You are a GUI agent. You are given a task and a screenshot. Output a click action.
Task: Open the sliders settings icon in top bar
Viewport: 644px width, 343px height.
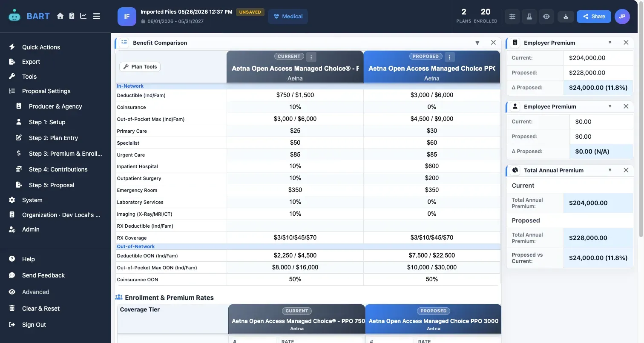[512, 17]
